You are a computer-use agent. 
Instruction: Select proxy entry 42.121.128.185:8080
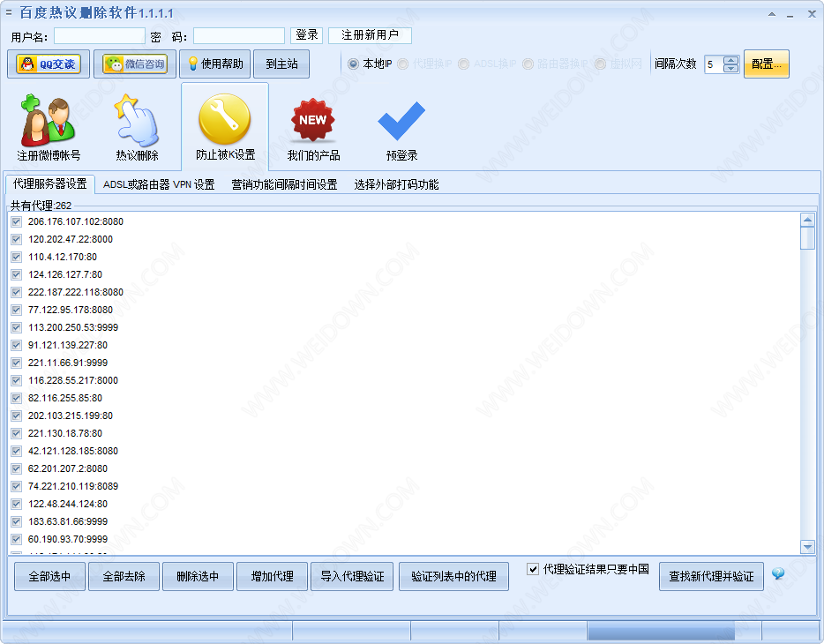tap(72, 451)
